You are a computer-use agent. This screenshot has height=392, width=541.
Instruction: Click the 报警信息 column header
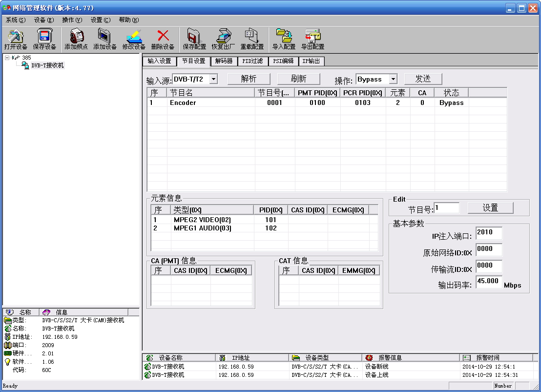tap(411, 357)
